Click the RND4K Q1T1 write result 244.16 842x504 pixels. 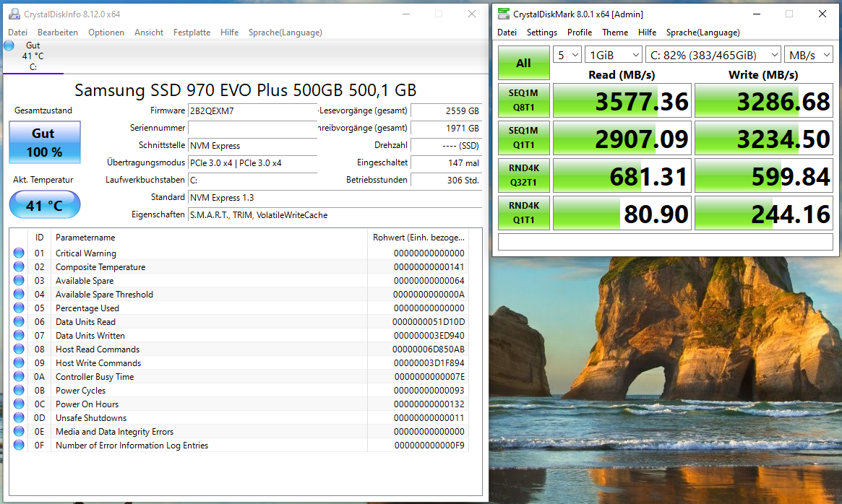coord(764,212)
